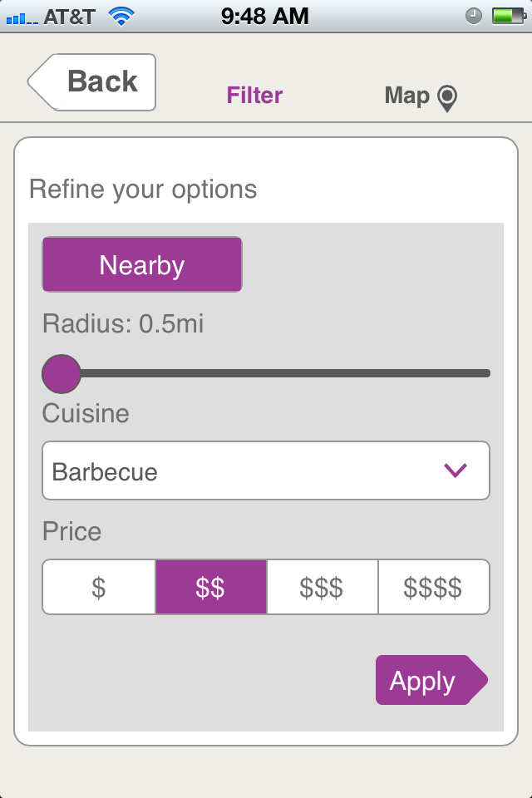Tap the location pin icon beside Map
Screen dimensions: 532x798
coord(447,98)
